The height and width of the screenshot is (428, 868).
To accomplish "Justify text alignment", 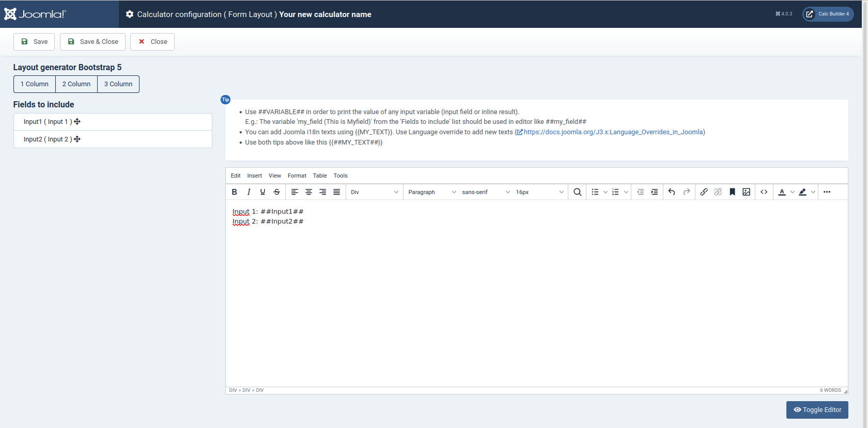I will tap(336, 192).
